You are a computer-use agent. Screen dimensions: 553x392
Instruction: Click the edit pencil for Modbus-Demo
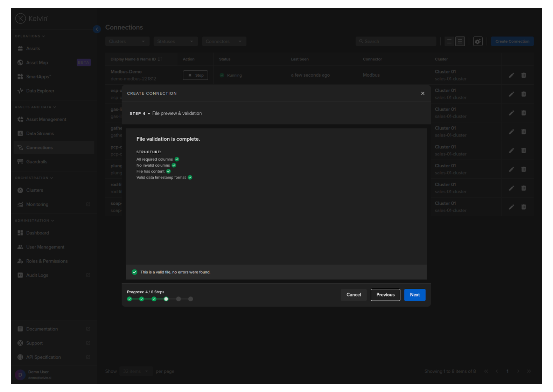[x=511, y=75]
